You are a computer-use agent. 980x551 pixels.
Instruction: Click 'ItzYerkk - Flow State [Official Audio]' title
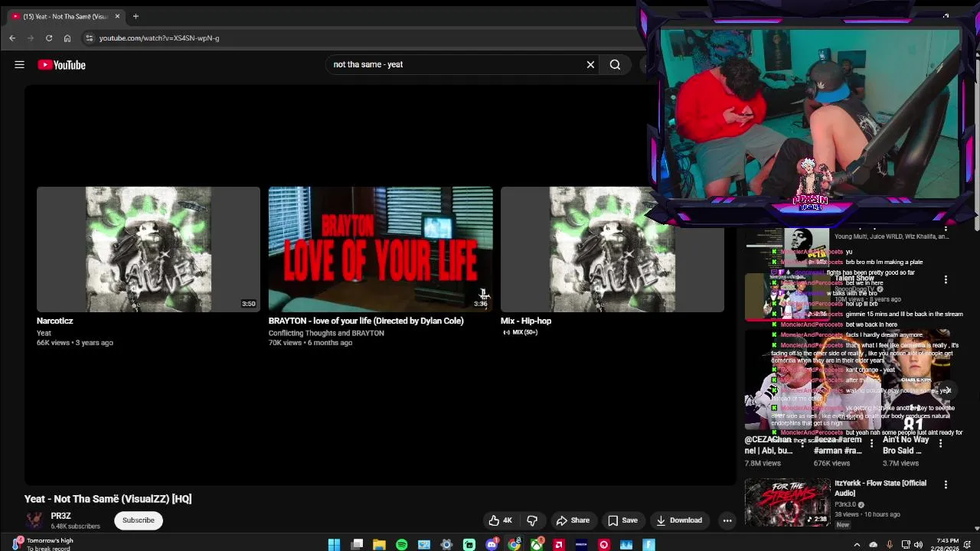click(880, 488)
